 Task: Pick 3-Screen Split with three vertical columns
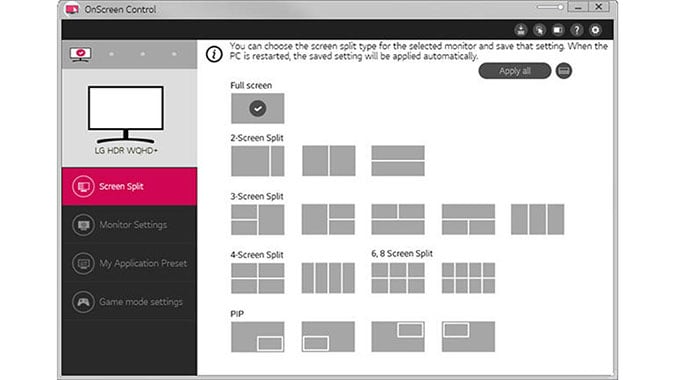pos(538,220)
